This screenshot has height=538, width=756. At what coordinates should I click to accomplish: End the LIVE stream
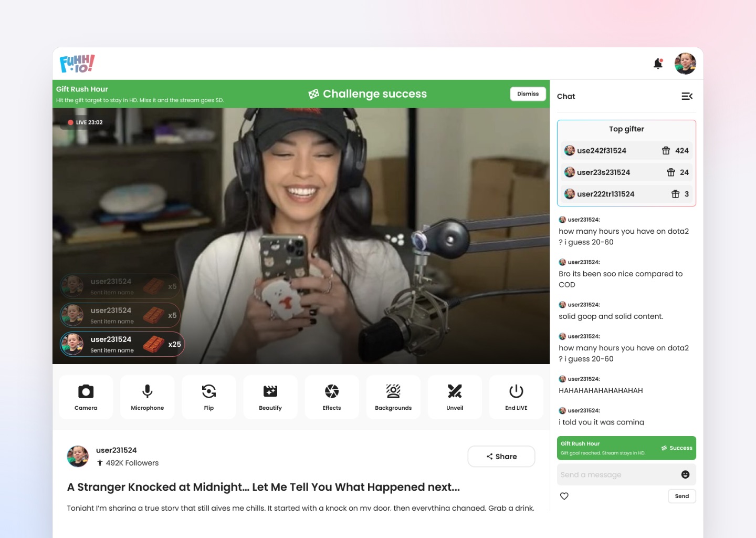[x=516, y=397]
